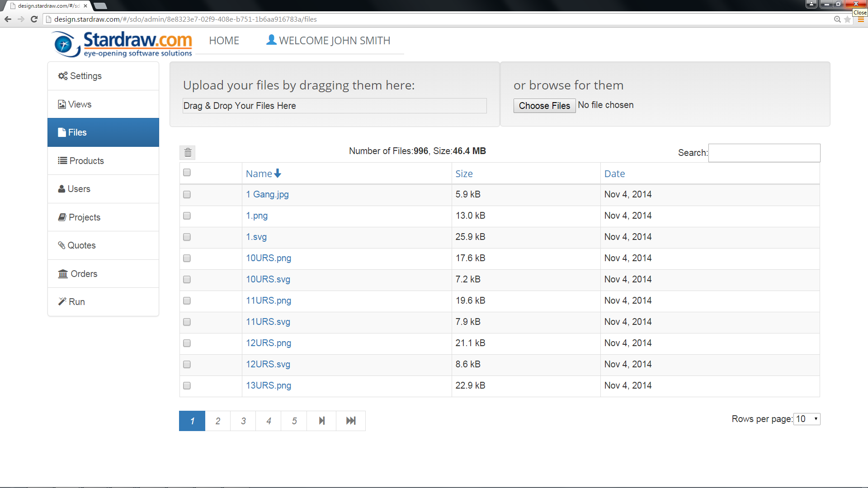Open the browser hamburger menu
The width and height of the screenshot is (868, 488).
point(861,19)
